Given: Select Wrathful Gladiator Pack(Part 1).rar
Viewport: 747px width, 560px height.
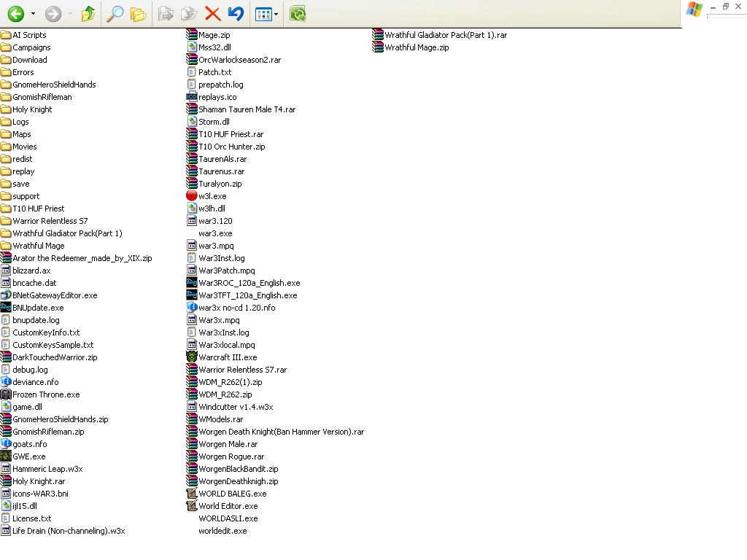Looking at the screenshot, I should click(440, 35).
